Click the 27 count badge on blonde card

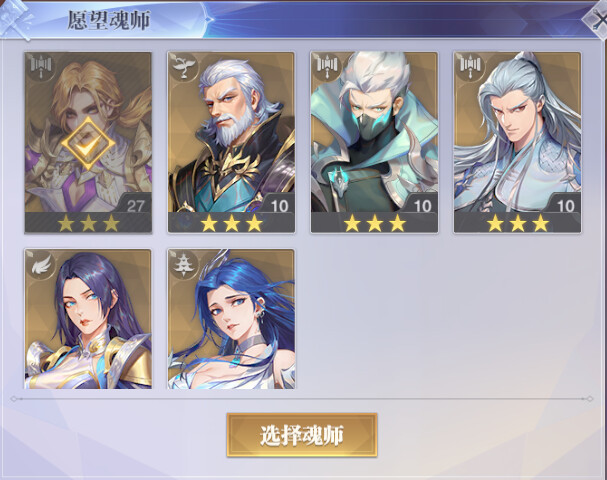pos(134,205)
